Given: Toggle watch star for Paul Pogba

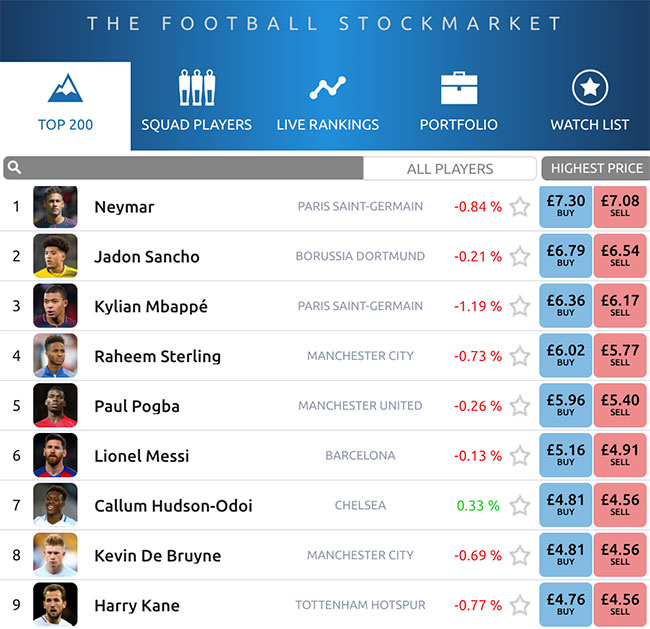Looking at the screenshot, I should click(x=520, y=406).
